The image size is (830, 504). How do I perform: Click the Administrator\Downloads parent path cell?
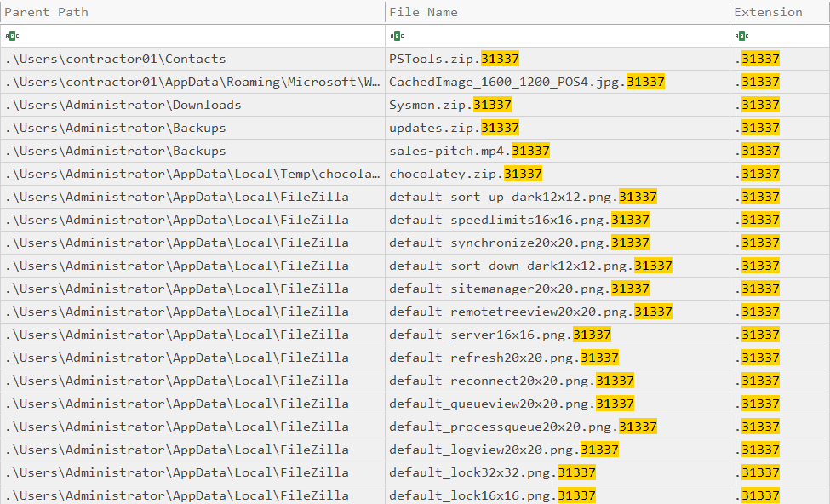(x=123, y=105)
